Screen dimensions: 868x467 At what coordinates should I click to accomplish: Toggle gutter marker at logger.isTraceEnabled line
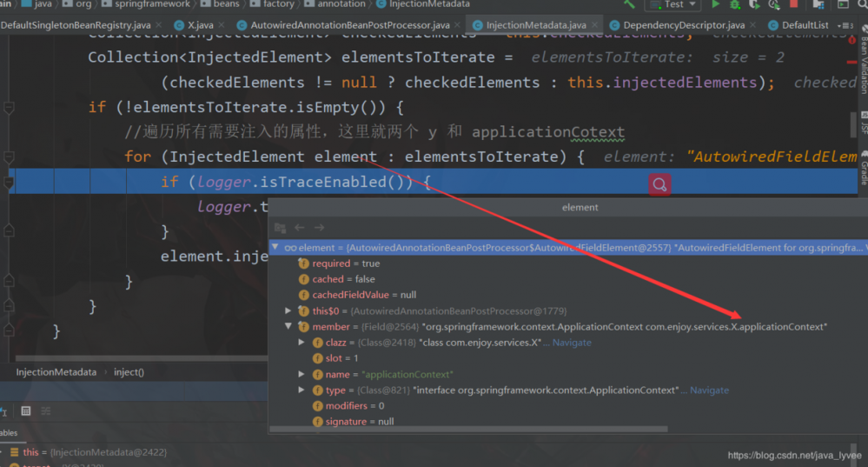click(9, 182)
